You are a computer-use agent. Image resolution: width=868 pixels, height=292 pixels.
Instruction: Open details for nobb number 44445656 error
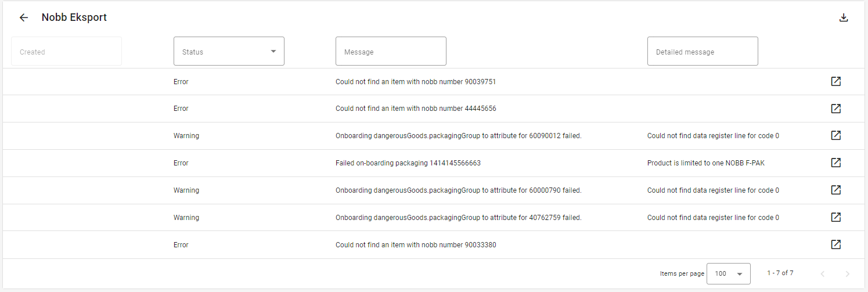pyautogui.click(x=836, y=109)
